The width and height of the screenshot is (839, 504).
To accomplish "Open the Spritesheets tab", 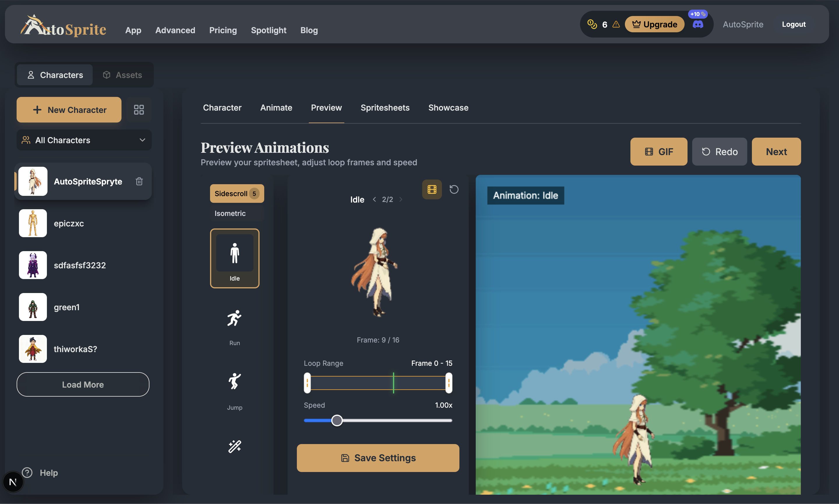I will click(385, 108).
